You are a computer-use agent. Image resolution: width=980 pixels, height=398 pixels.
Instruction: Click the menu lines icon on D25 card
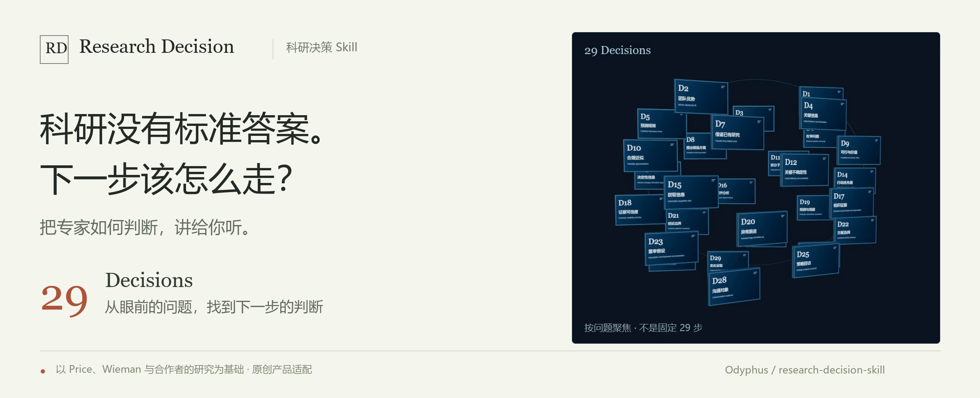[835, 248]
